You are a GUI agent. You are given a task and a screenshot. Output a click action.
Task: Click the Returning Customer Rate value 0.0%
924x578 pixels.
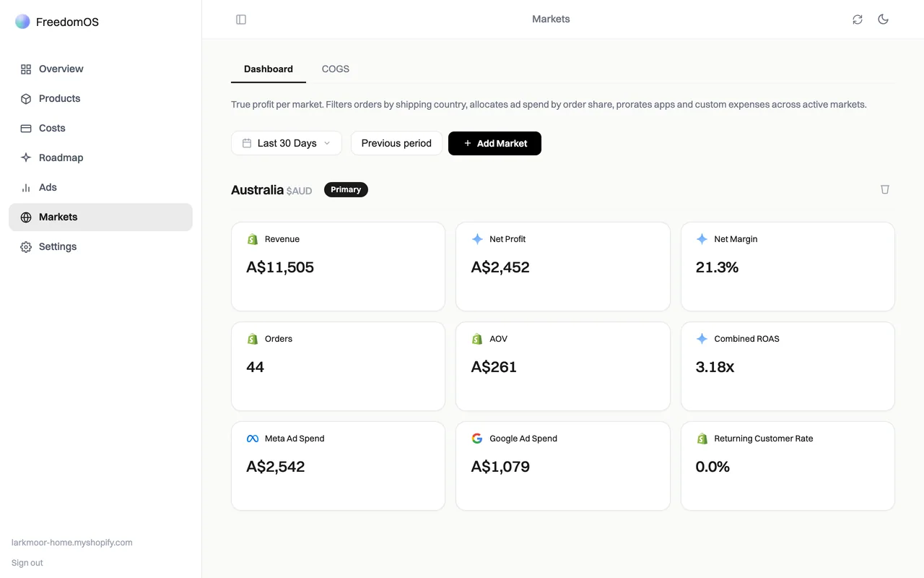[x=712, y=467]
